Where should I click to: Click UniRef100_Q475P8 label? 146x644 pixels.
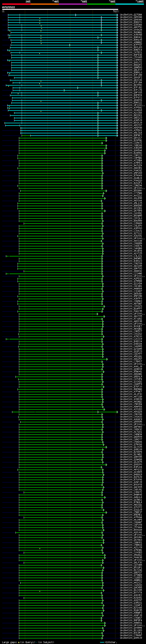(131, 211)
